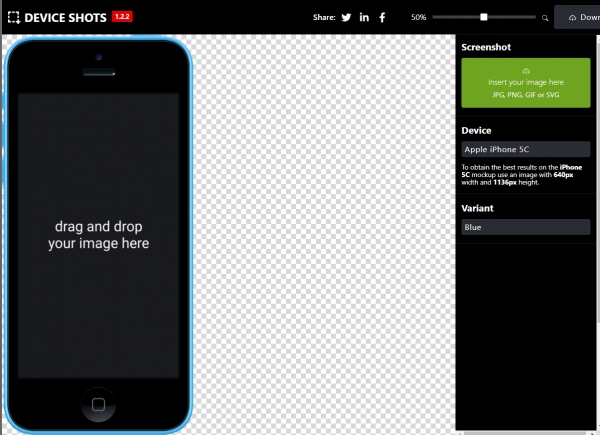Share on Twitter
Image resolution: width=600 pixels, height=435 pixels.
pyautogui.click(x=346, y=18)
